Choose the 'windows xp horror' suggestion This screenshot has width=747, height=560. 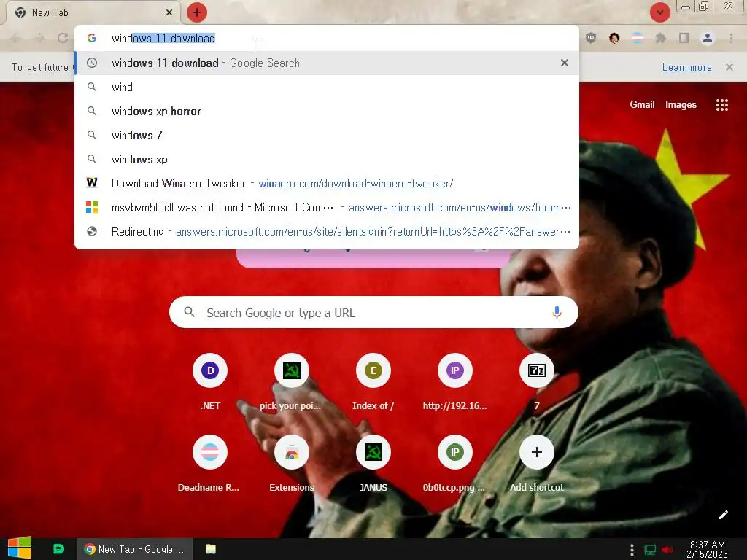tap(327, 111)
